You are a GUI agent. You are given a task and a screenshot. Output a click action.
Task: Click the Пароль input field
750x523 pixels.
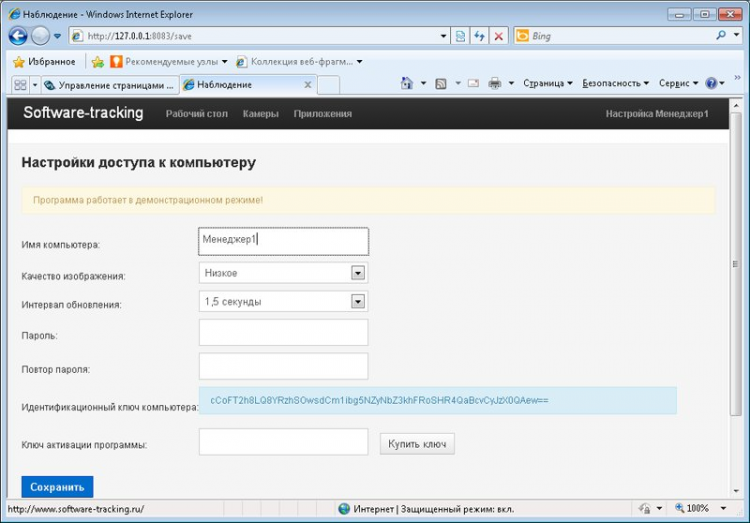pos(284,333)
